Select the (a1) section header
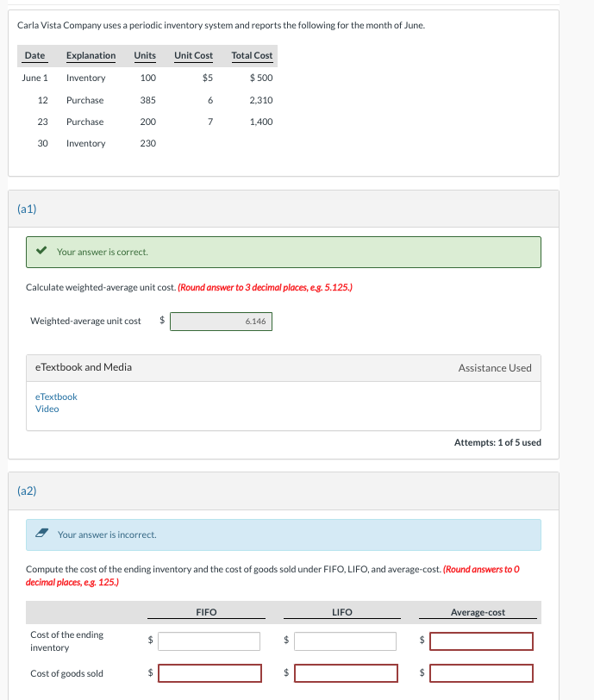Viewport: 594px width, 700px height. click(27, 208)
